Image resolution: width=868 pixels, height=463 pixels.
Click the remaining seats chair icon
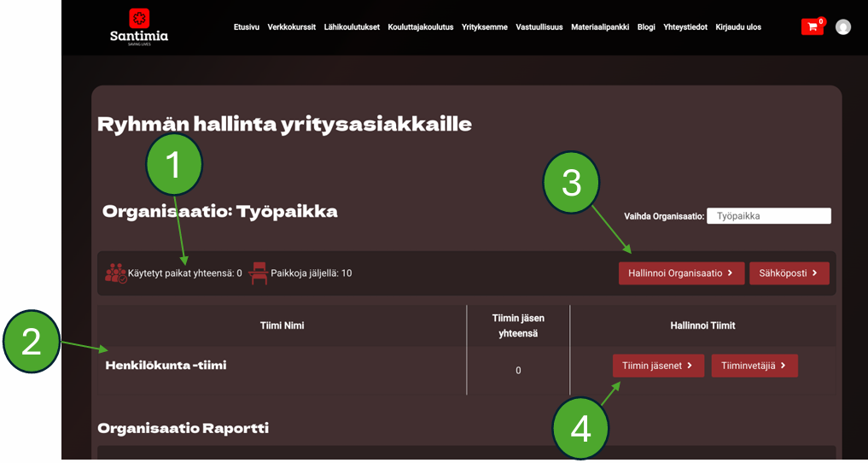click(x=258, y=273)
